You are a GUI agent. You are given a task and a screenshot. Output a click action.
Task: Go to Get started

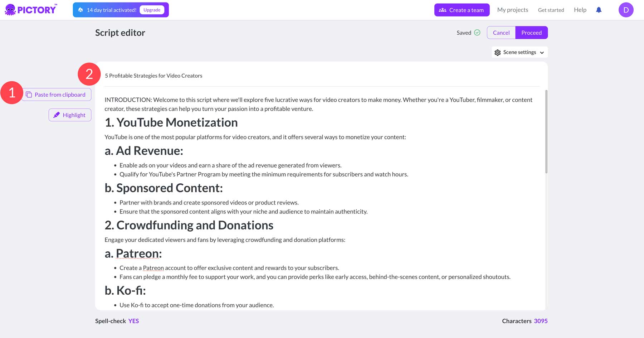pyautogui.click(x=551, y=10)
